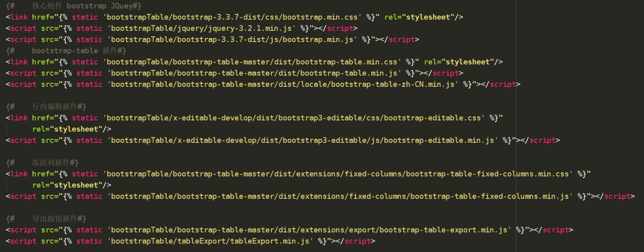The height and width of the screenshot is (252, 644).
Task: Click the path string ending in 'js/bootstrap.min.js'
Action: pyautogui.click(x=233, y=39)
